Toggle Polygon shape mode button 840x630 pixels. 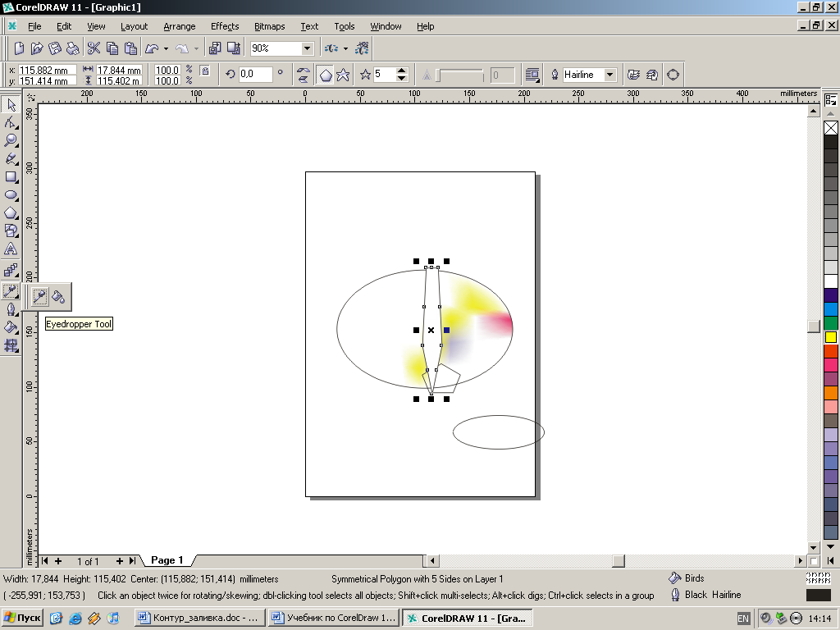click(x=325, y=75)
